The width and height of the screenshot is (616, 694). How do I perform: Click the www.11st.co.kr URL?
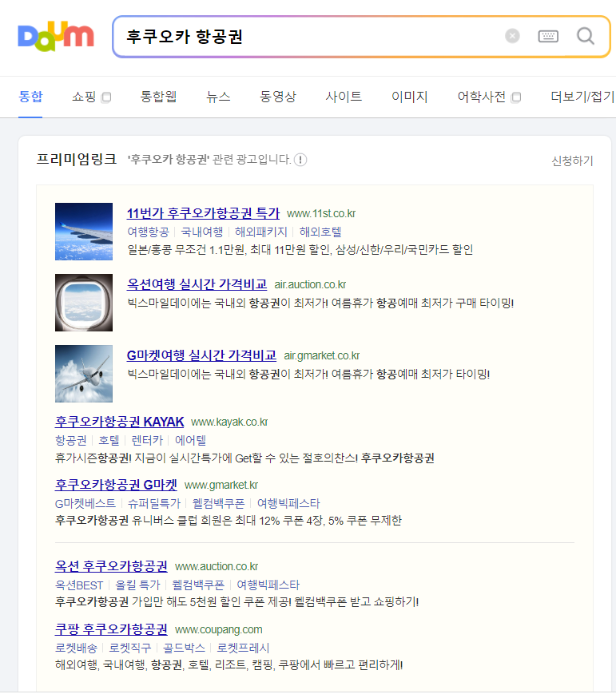click(x=321, y=214)
